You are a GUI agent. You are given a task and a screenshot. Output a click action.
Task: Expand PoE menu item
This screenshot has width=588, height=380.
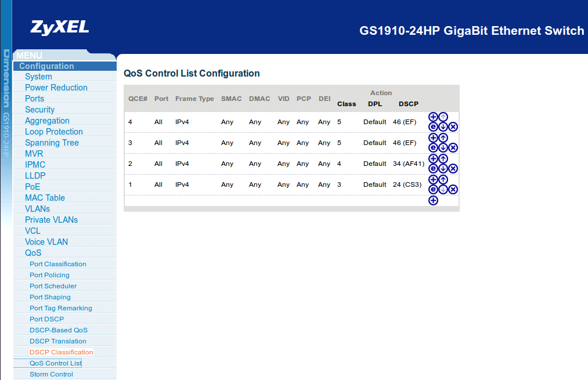tap(33, 187)
